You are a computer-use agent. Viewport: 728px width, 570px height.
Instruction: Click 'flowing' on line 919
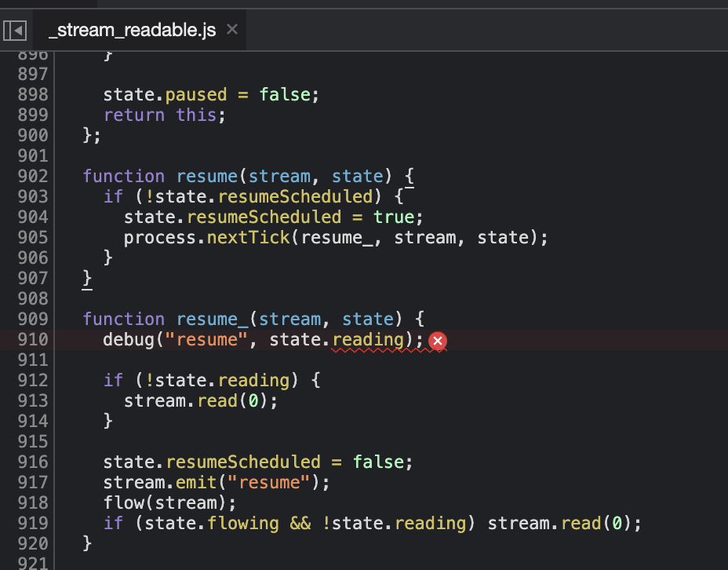243,524
